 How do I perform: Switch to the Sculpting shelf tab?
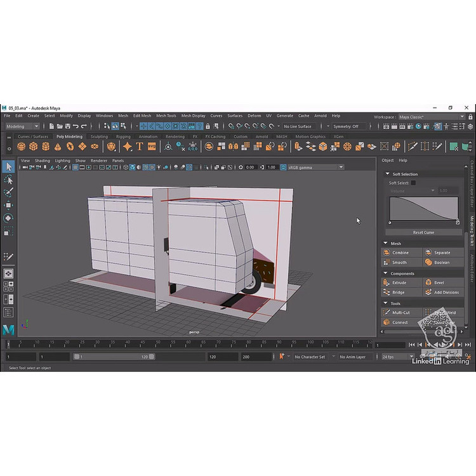point(99,136)
